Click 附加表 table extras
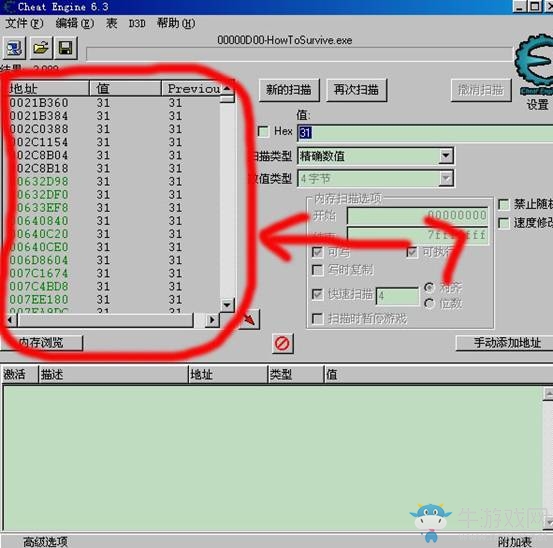The height and width of the screenshot is (548, 553). pos(515,542)
